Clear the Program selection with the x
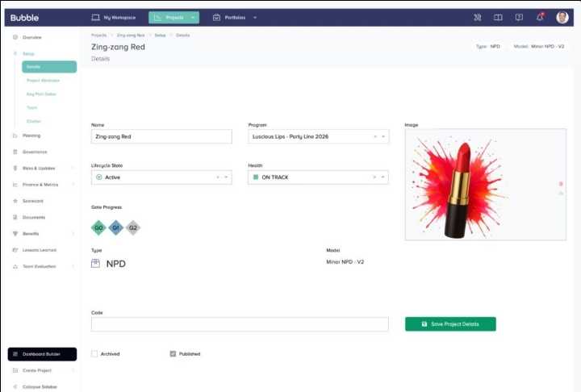The image size is (581, 392). pyautogui.click(x=375, y=137)
